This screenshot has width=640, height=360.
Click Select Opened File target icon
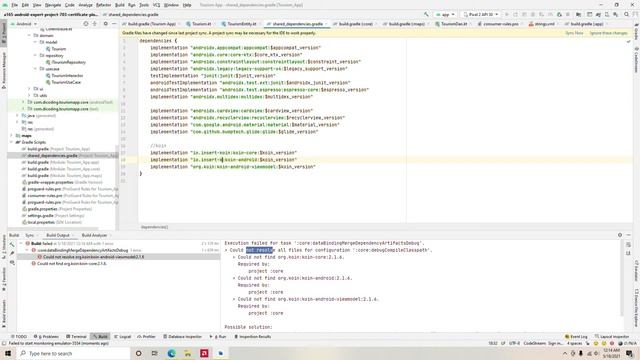click(x=86, y=24)
